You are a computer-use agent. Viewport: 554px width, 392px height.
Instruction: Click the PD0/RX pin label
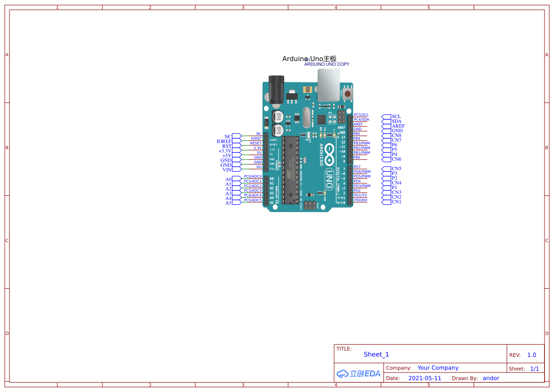pos(360,200)
